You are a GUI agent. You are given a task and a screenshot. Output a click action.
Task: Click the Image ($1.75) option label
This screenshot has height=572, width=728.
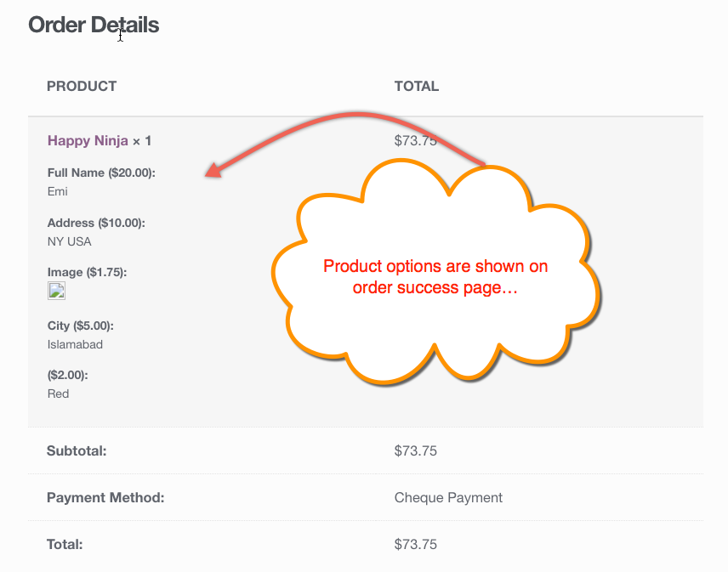(87, 272)
